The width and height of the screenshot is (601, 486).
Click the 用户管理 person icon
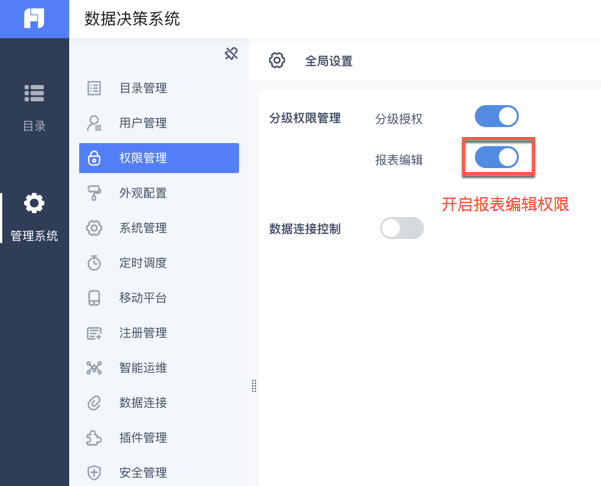[x=94, y=123]
